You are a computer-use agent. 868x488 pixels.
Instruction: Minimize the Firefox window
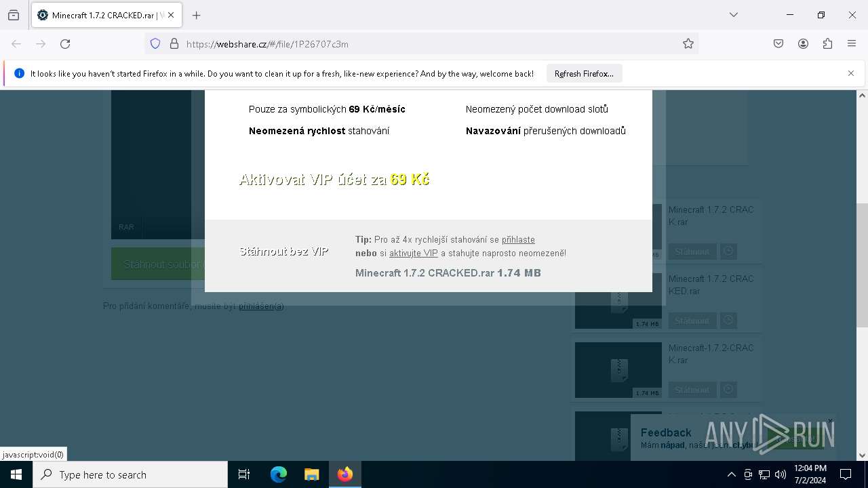click(790, 15)
